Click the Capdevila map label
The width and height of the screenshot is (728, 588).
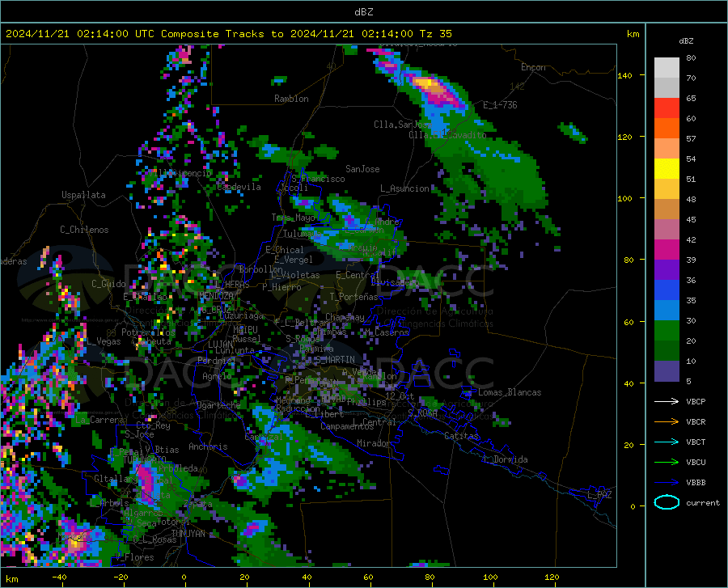tap(239, 187)
